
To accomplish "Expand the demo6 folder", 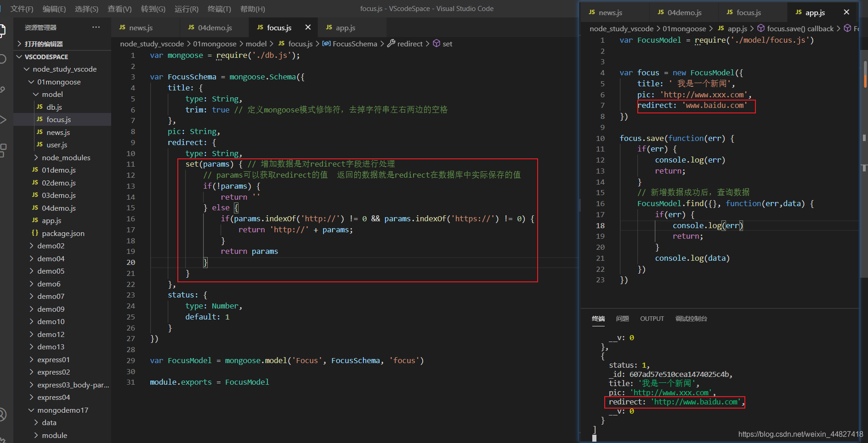I will (x=62, y=284).
